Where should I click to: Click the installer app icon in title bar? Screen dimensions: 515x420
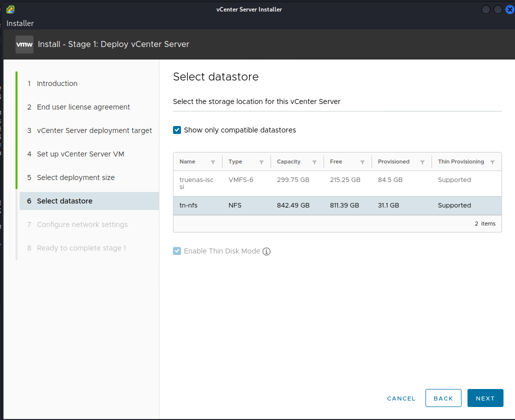[x=10, y=9]
